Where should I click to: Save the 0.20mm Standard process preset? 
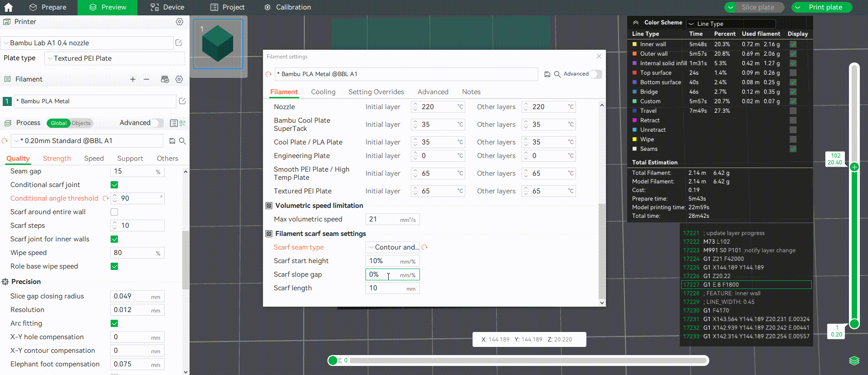click(x=172, y=141)
